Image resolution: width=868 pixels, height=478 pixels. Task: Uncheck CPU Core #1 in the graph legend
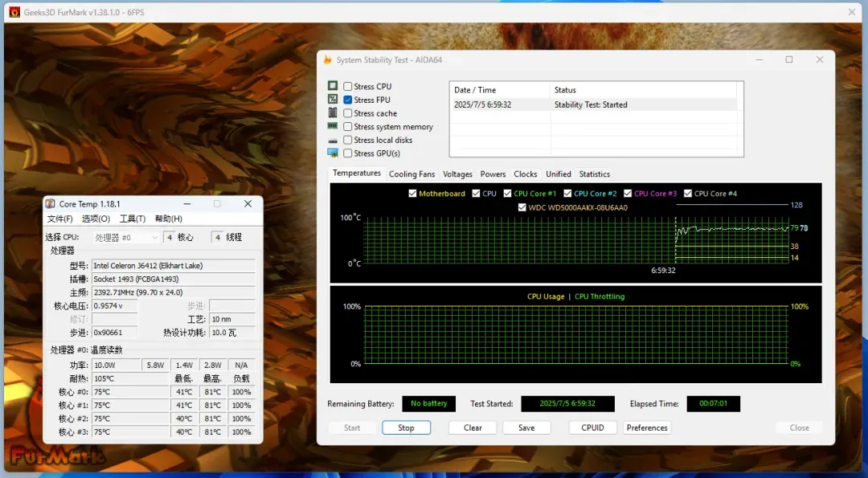508,194
